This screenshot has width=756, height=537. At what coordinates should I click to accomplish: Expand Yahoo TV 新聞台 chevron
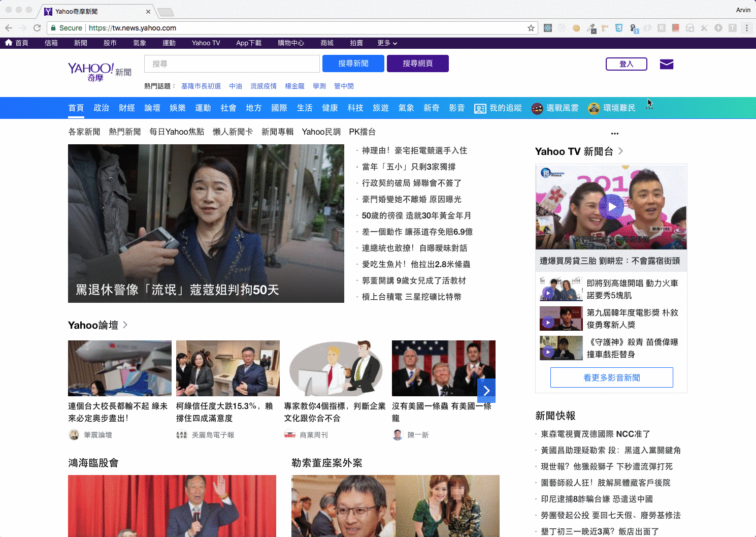click(620, 151)
